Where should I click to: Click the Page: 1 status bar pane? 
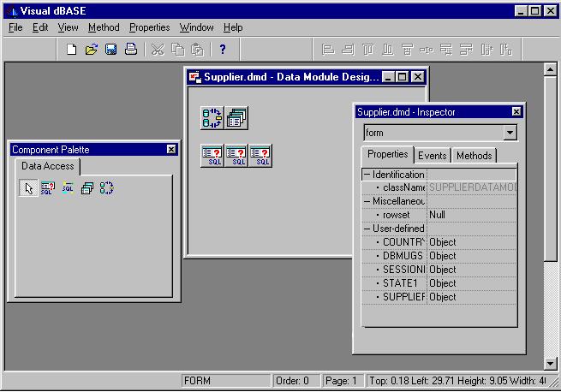tap(343, 381)
